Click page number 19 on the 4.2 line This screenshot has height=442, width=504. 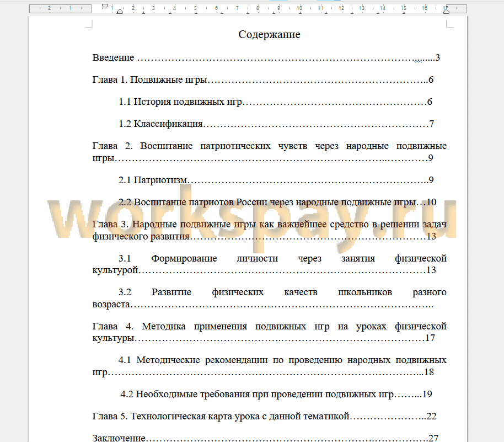(x=427, y=395)
